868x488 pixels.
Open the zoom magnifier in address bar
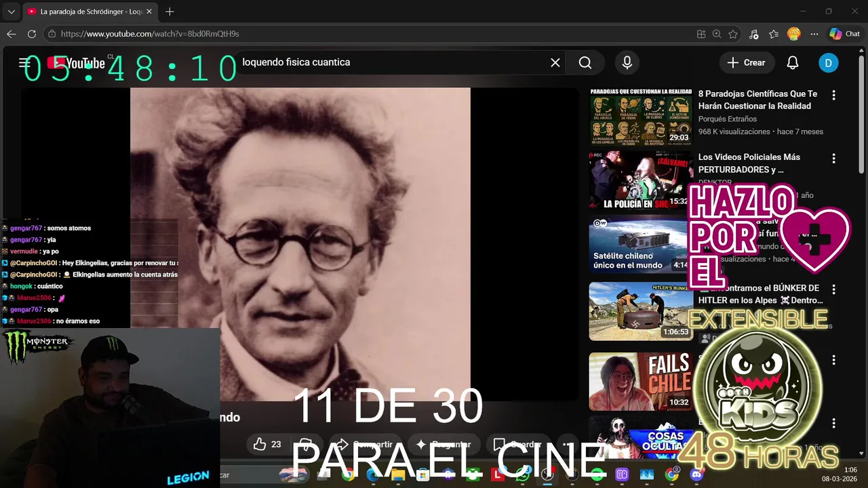pyautogui.click(x=717, y=34)
